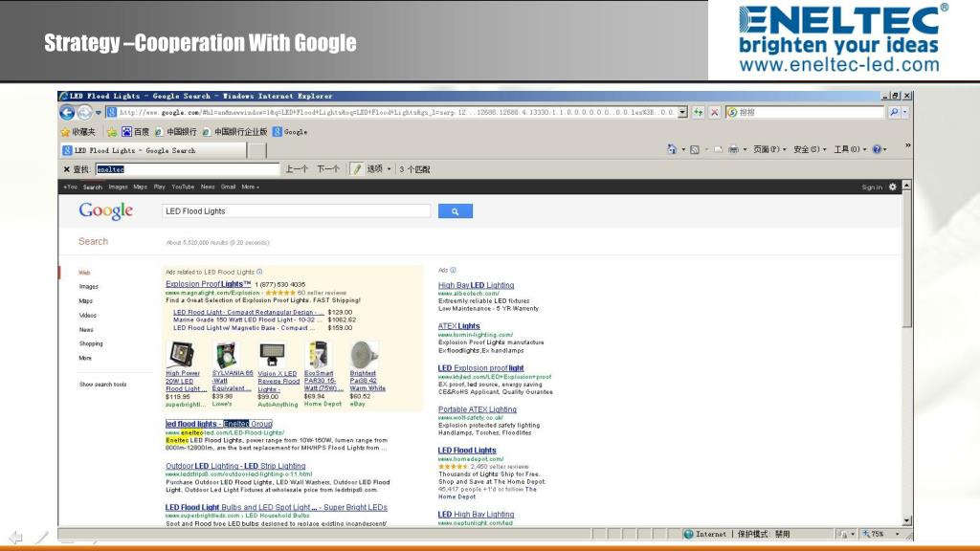Open the 中国银行企业版 favorites link

point(234,132)
